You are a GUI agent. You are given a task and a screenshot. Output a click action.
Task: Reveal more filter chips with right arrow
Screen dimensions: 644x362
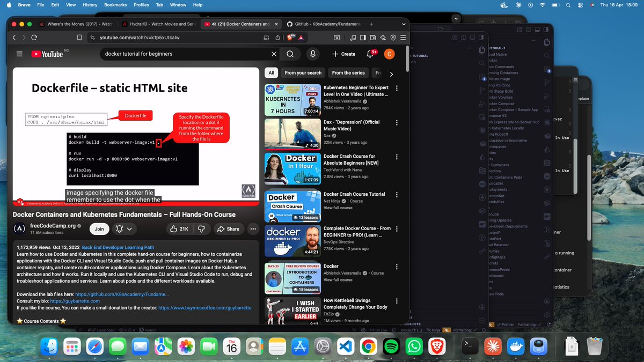tap(391, 74)
